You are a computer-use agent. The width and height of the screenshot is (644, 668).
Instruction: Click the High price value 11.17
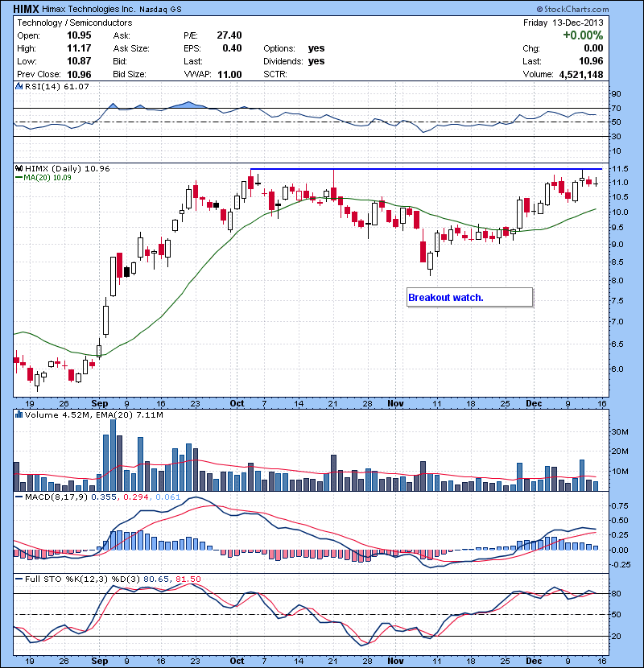(79, 48)
